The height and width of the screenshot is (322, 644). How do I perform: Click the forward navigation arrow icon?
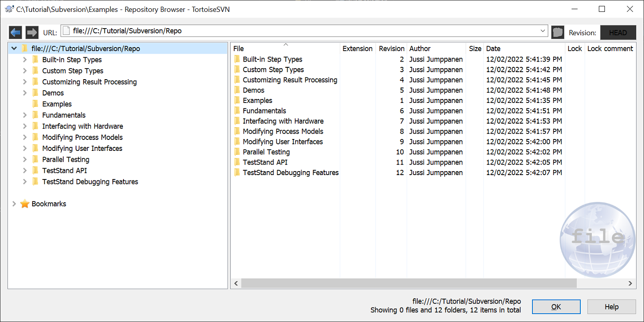pos(32,32)
